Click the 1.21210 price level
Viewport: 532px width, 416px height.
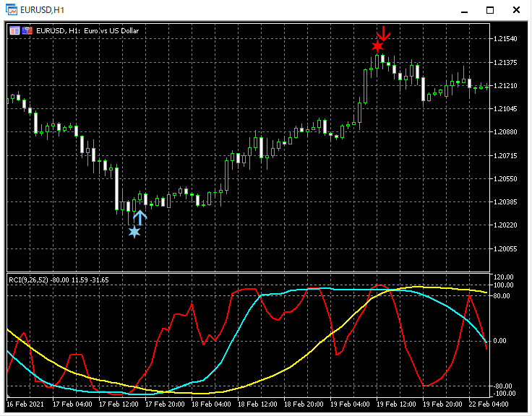[x=505, y=85]
